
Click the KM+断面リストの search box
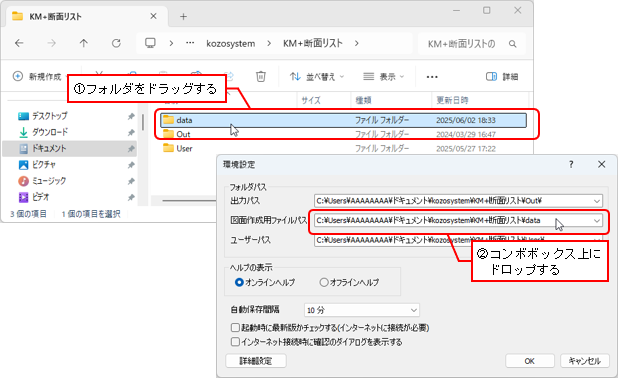[x=472, y=44]
